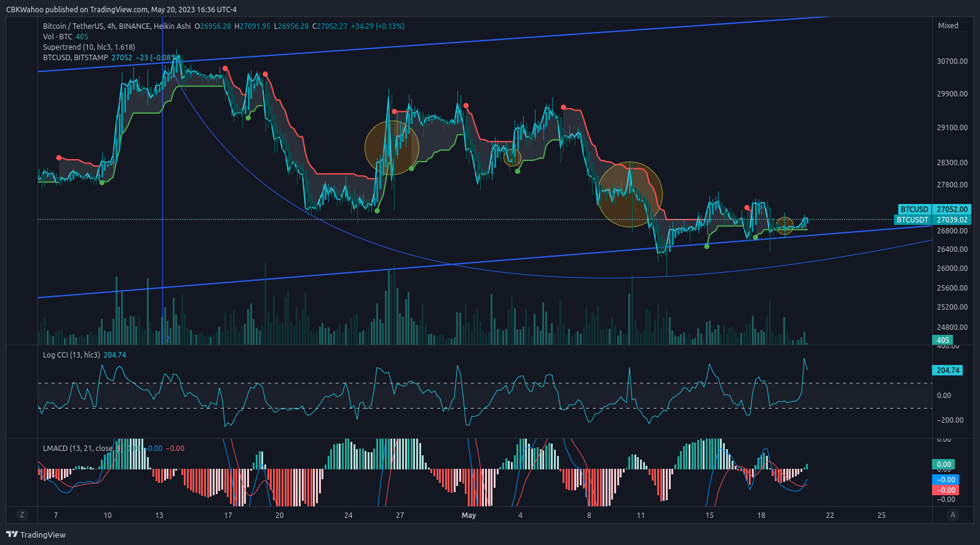
Task: Click the 30700.00 price scale label
Action: [x=952, y=61]
